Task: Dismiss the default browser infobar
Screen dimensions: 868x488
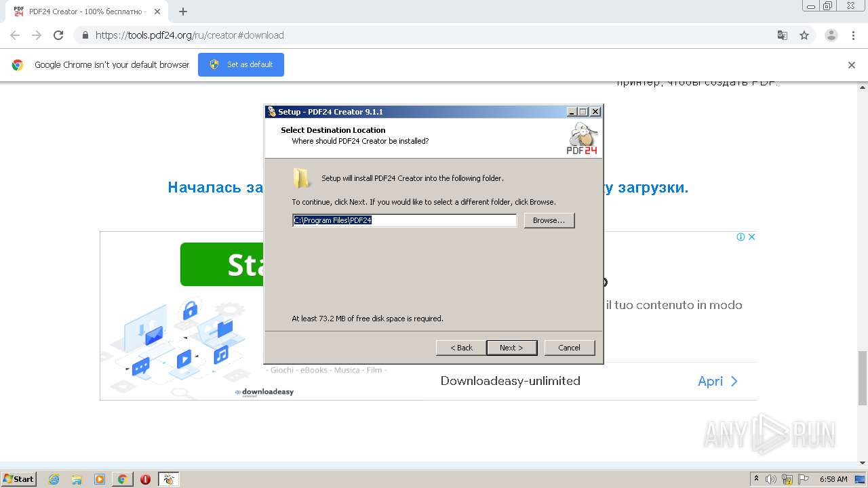Action: 852,65
